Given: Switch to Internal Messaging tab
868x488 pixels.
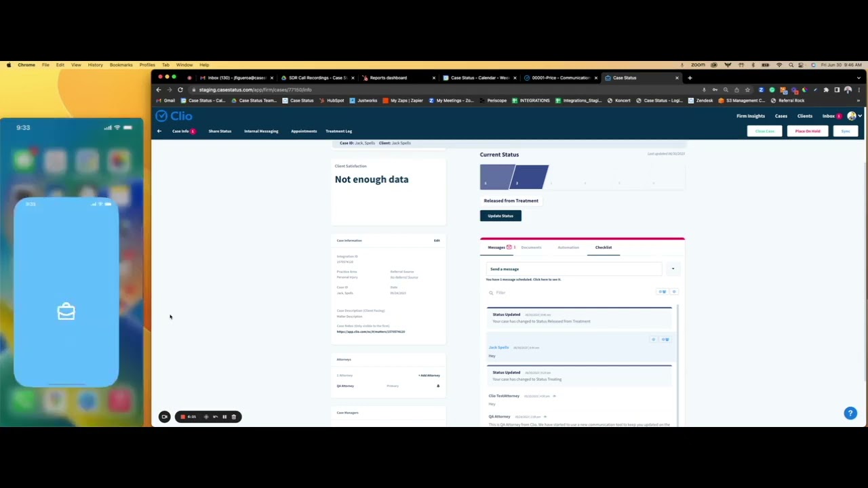Looking at the screenshot, I should pos(261,131).
